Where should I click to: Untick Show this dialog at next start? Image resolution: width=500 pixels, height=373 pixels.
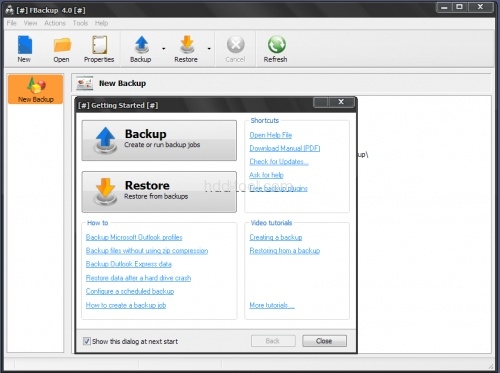[x=87, y=341]
